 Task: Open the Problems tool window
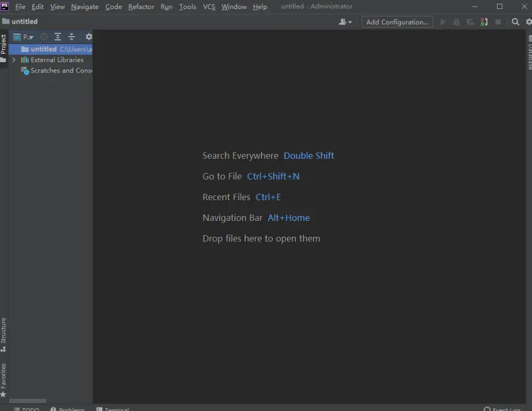pyautogui.click(x=68, y=409)
